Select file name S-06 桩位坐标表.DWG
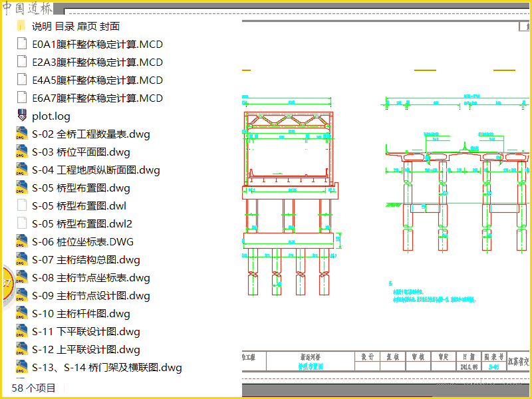 (x=82, y=241)
